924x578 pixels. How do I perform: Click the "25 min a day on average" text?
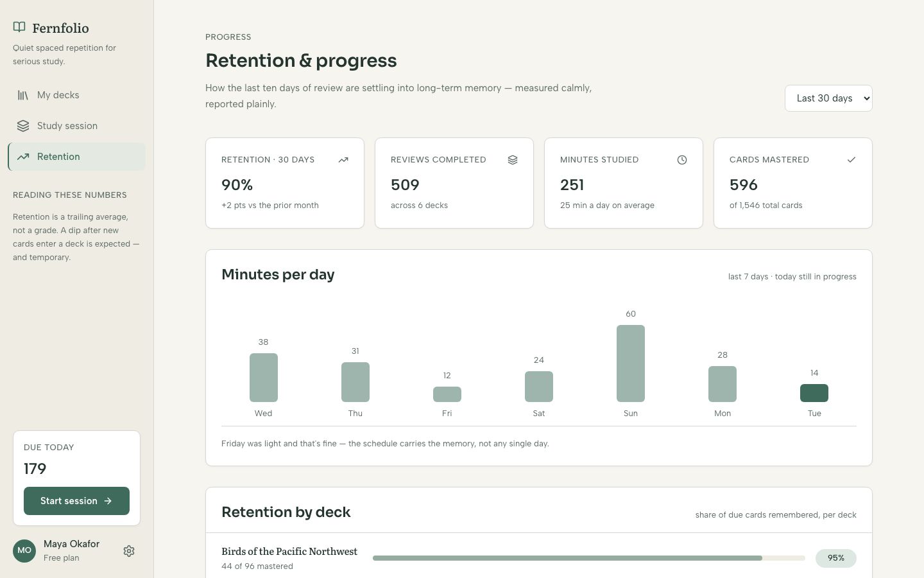[x=607, y=206]
